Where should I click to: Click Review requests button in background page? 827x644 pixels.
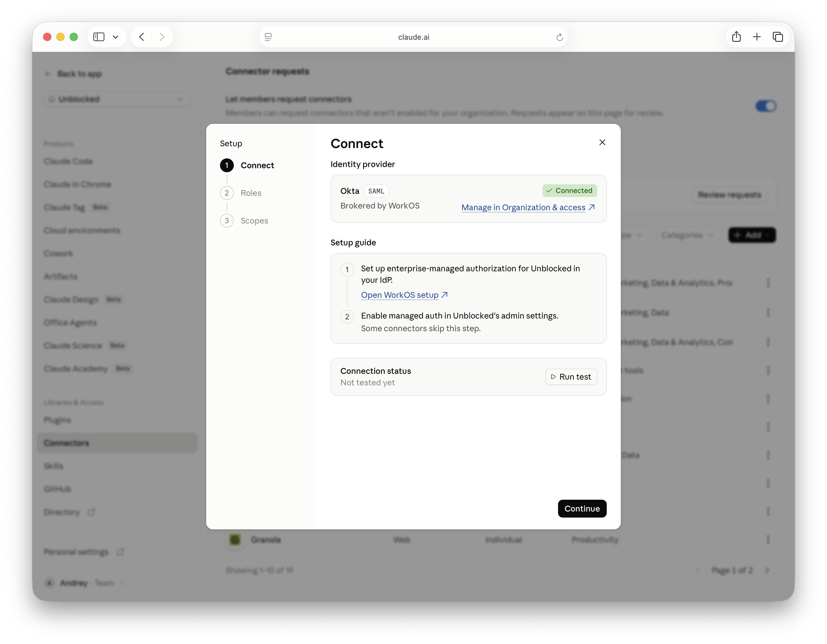pos(729,195)
